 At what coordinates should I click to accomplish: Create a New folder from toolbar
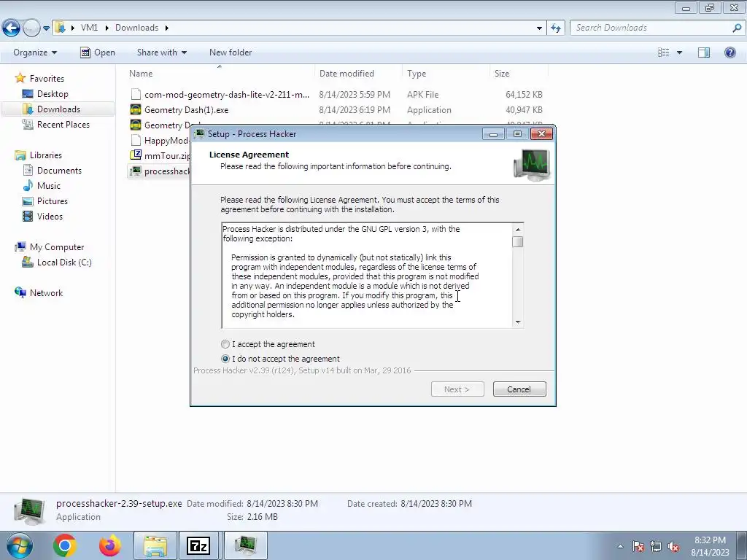coord(231,52)
